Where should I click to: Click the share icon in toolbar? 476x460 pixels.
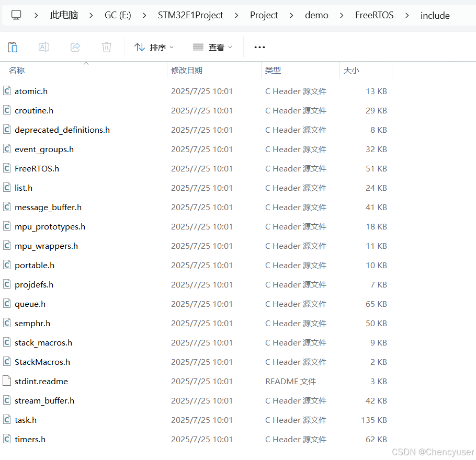(x=75, y=47)
